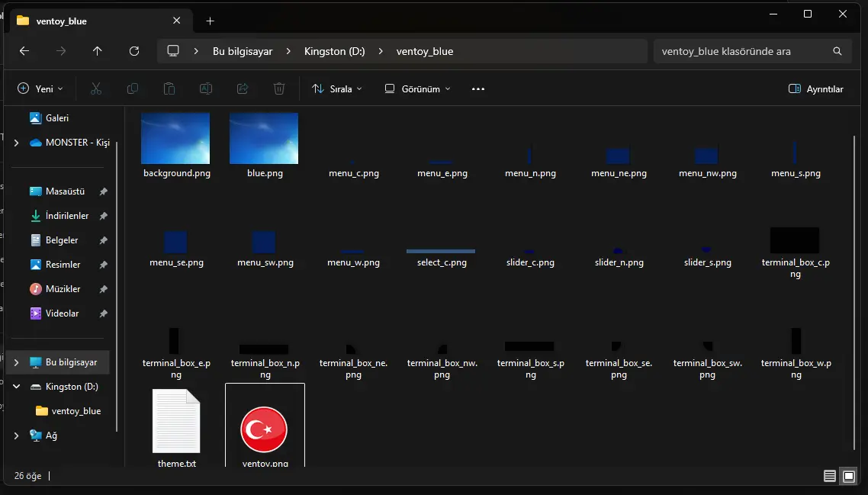Open the Yeni dropdown menu
Viewport: 868px width, 495px height.
pyautogui.click(x=40, y=88)
